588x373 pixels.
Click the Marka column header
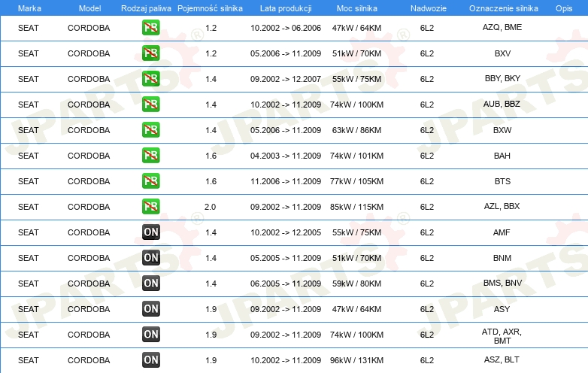coord(29,8)
